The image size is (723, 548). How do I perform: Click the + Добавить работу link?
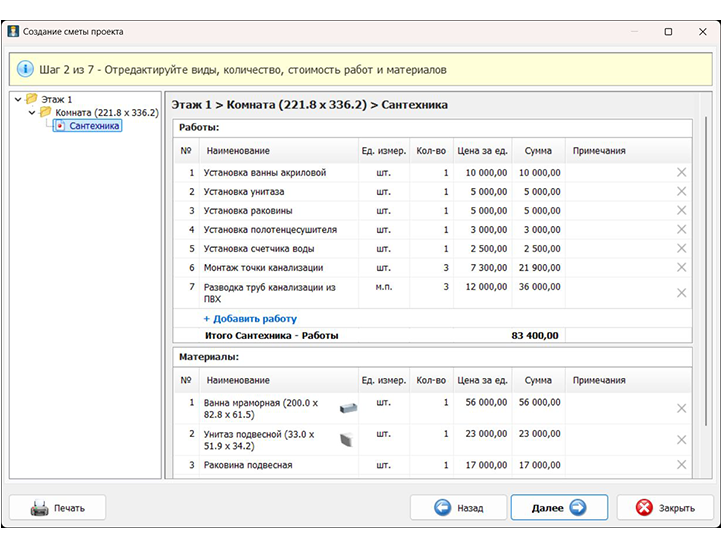click(250, 319)
